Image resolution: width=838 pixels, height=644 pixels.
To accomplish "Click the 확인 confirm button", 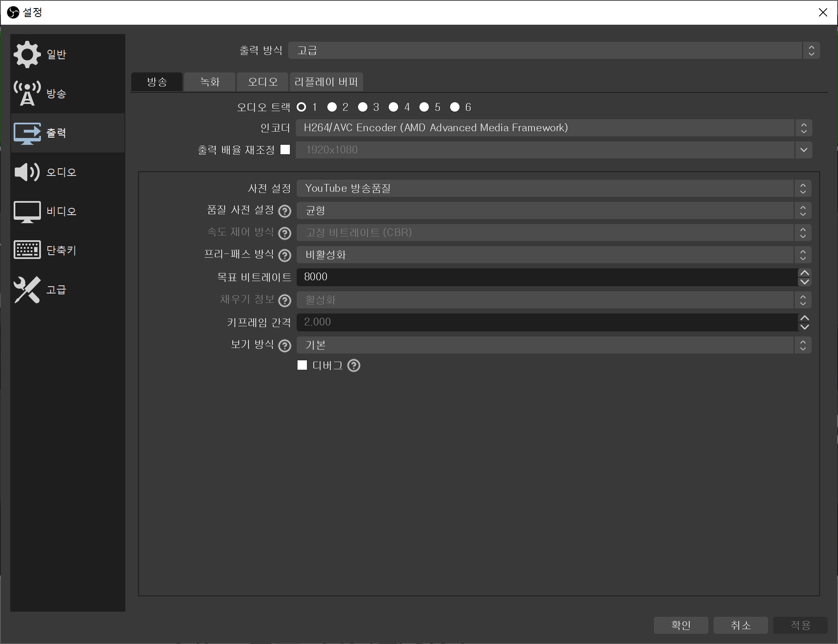I will click(681, 625).
